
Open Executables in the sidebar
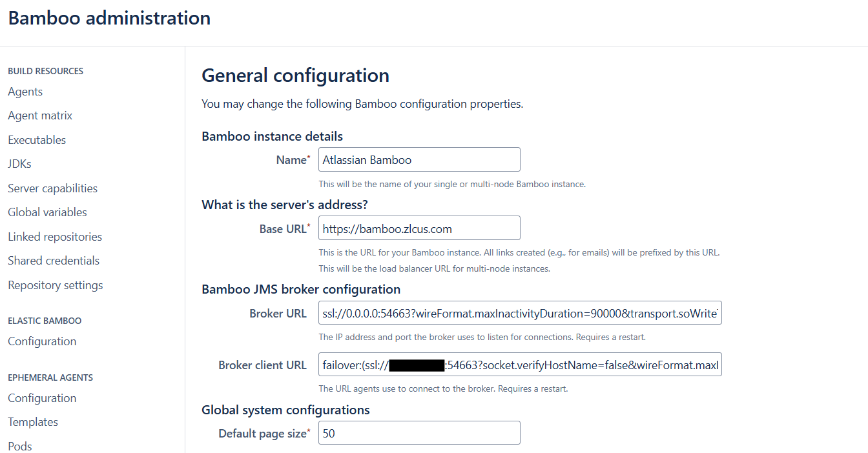click(x=37, y=140)
